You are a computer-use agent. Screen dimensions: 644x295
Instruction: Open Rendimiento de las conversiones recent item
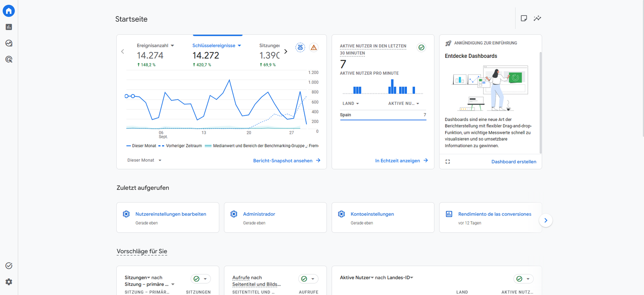(x=490, y=217)
